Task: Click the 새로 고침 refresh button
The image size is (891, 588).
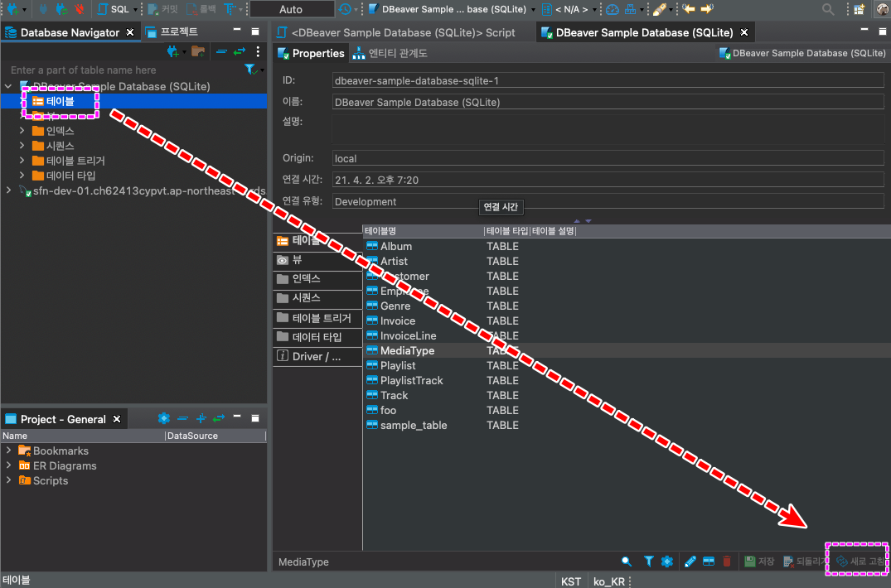Action: click(x=860, y=561)
